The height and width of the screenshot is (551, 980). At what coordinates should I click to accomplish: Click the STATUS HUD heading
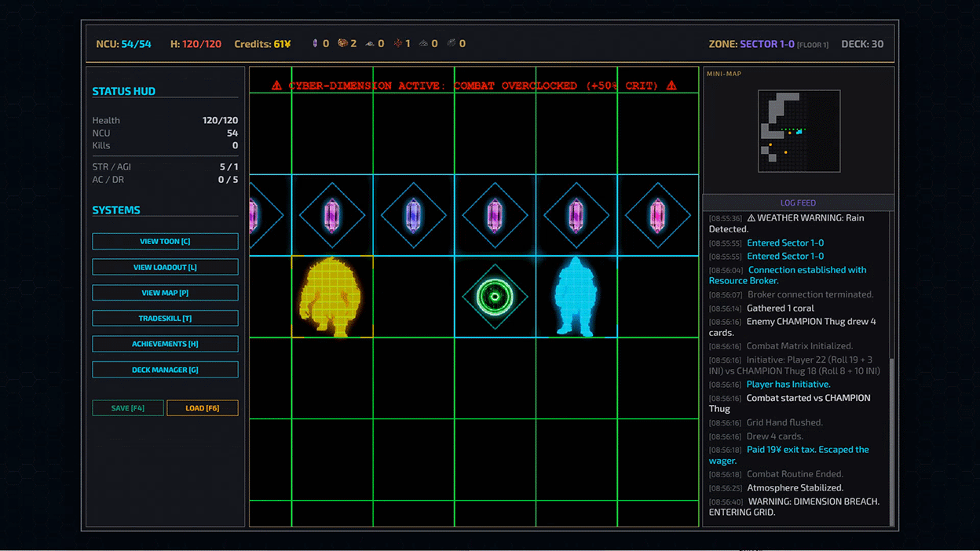pos(124,91)
